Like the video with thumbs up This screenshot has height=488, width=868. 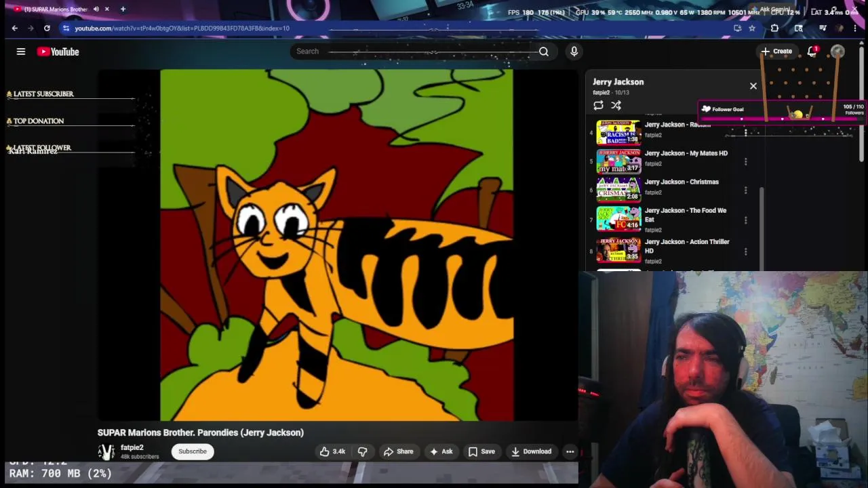point(332,451)
